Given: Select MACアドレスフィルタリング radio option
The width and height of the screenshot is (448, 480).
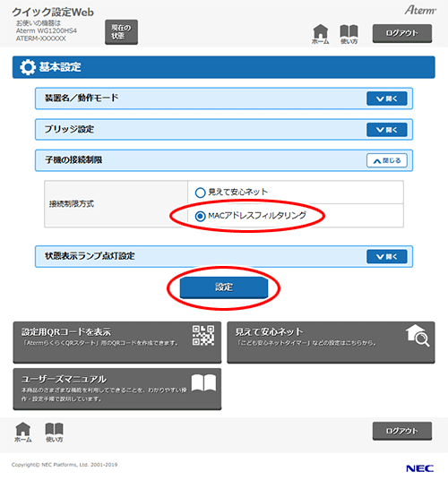Looking at the screenshot, I should click(200, 216).
